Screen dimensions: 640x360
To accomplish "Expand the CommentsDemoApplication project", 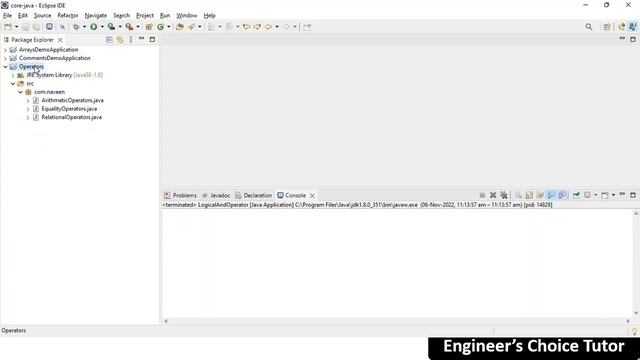I will (5, 58).
